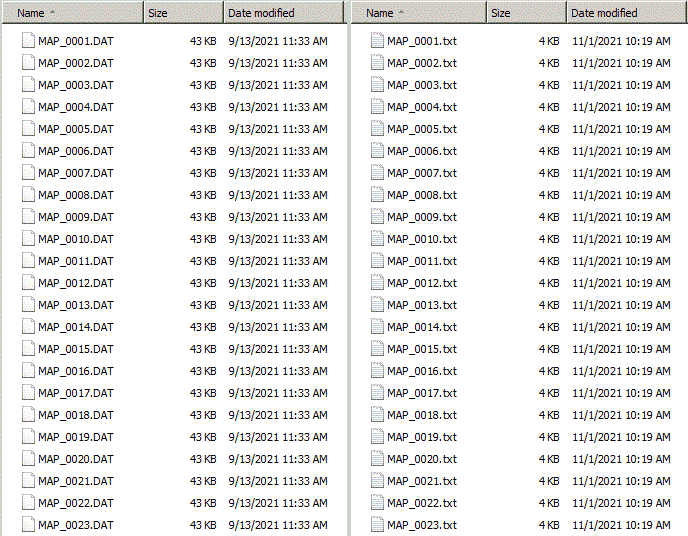The height and width of the screenshot is (536, 688).
Task: Select file name MAP_0005.txt
Action: (422, 129)
